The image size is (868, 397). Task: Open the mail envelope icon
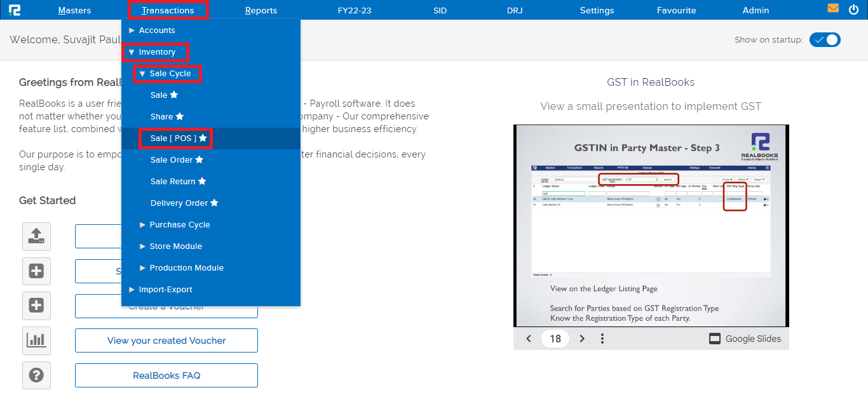click(833, 9)
